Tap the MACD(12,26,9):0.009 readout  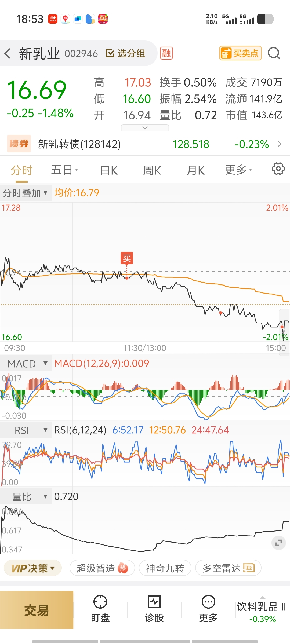pos(102,363)
